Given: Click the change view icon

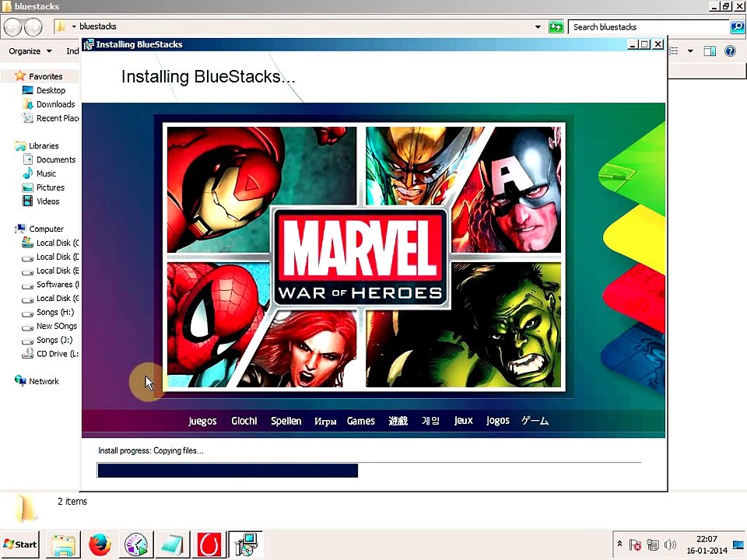Looking at the screenshot, I should pyautogui.click(x=674, y=51).
